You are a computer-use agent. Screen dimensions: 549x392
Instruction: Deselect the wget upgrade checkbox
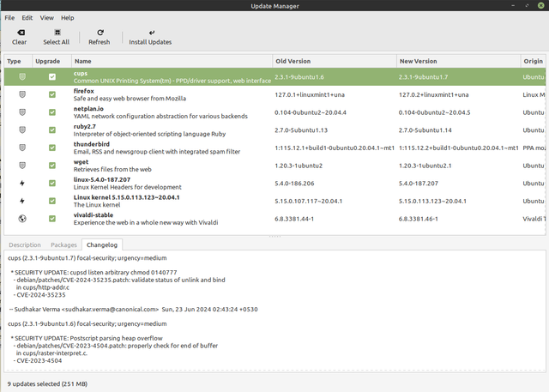(x=52, y=166)
